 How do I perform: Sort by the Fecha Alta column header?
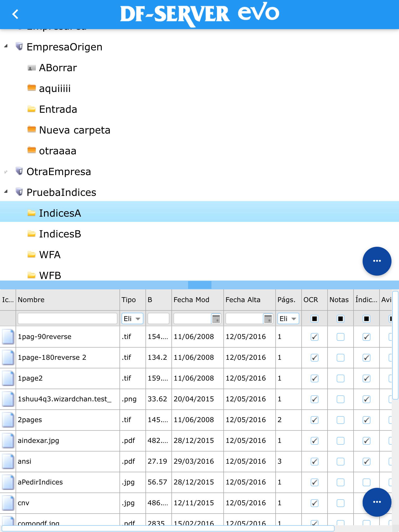coord(250,300)
